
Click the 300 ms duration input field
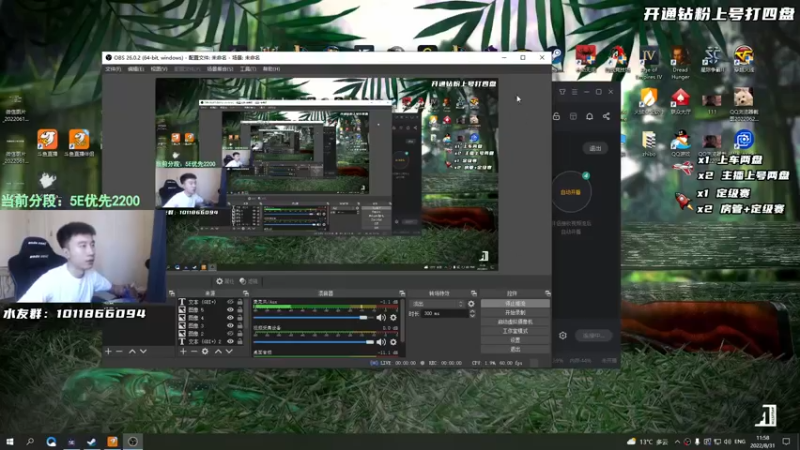pyautogui.click(x=444, y=314)
